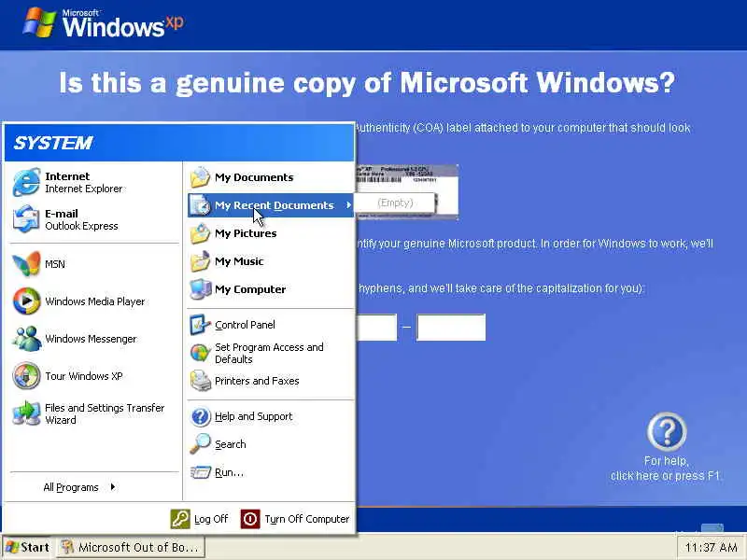Expand the All Programs arrow
This screenshot has width=747, height=560.
tap(113, 486)
